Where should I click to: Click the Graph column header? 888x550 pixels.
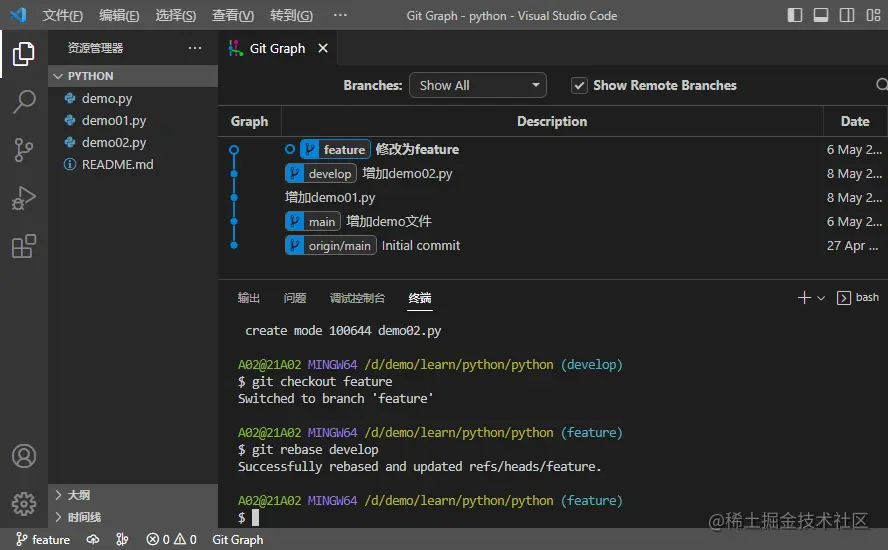[x=249, y=121]
